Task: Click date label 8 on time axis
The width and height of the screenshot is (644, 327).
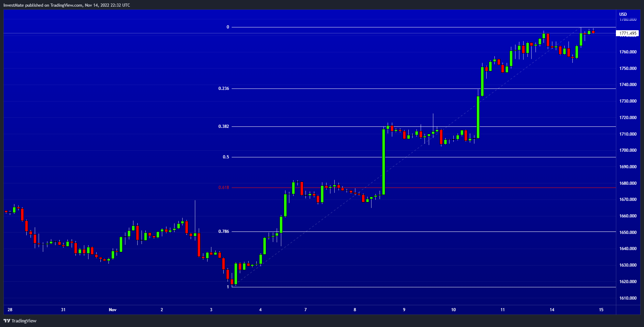Action: (355, 310)
